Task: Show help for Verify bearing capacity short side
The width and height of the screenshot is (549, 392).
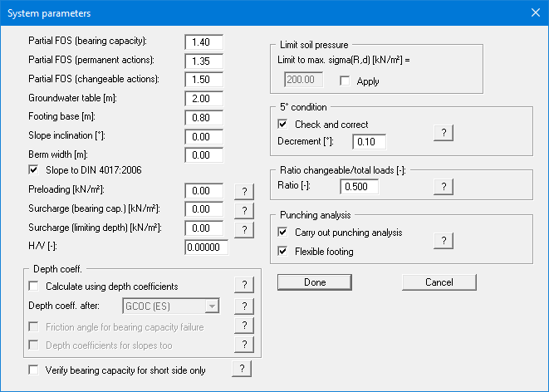Action: [240, 370]
